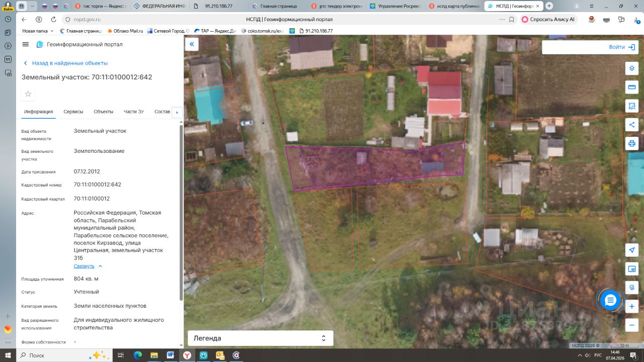The image size is (644, 362).
Task: Collapse the side panel with double chevron
Action: tap(192, 44)
